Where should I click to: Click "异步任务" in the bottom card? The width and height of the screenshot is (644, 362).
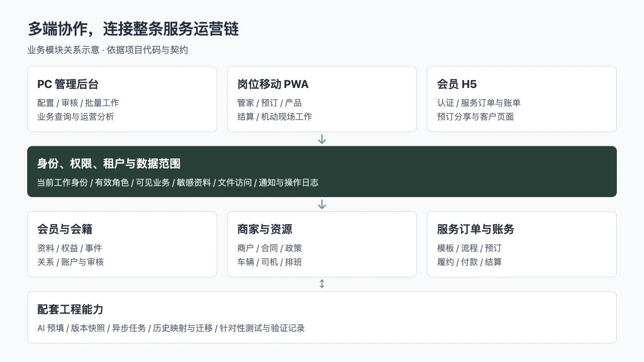[129, 328]
